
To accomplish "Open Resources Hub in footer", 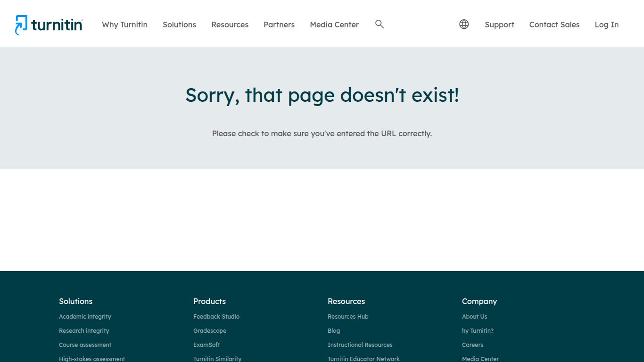I will point(348,317).
